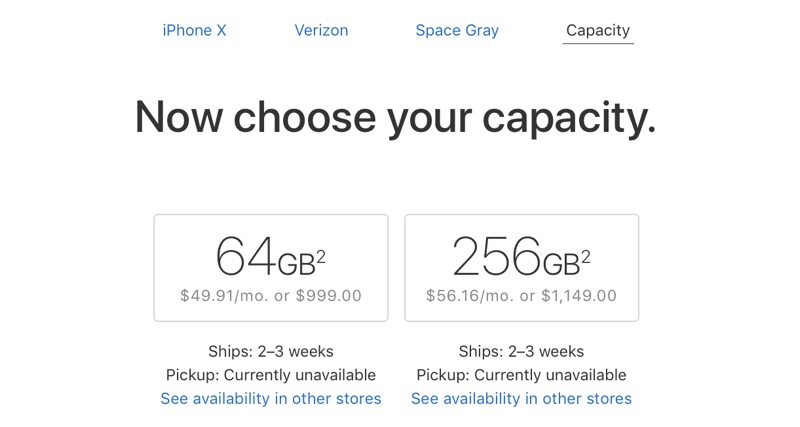Choose the 64GB capacity option
The image size is (800, 427).
270,267
